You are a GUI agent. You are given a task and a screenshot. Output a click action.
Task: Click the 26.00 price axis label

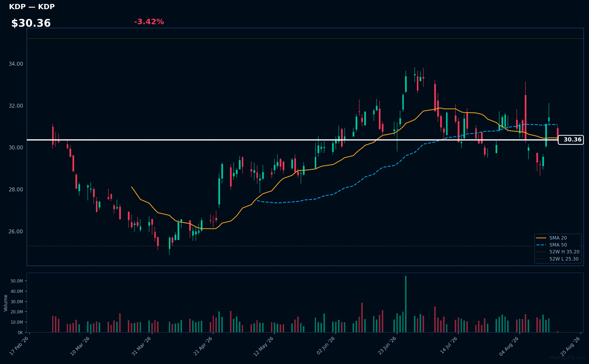coord(16,232)
